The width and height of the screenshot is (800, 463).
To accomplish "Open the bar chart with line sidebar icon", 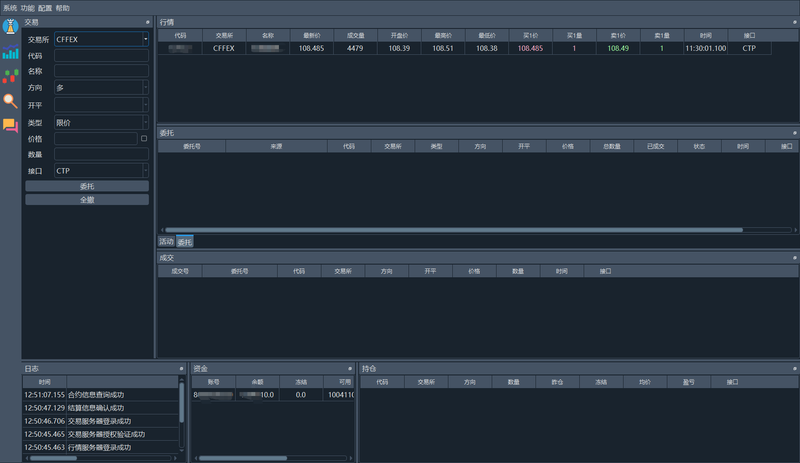I will pyautogui.click(x=10, y=52).
